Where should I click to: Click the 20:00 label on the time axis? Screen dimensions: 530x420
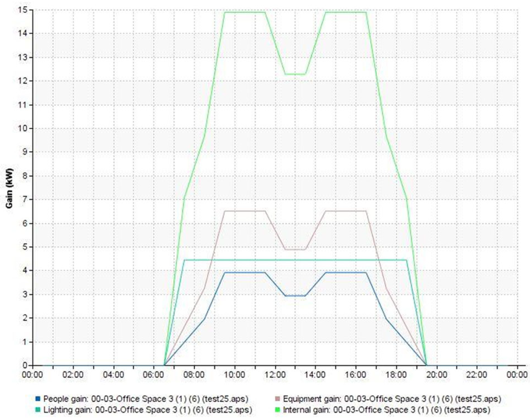click(437, 375)
